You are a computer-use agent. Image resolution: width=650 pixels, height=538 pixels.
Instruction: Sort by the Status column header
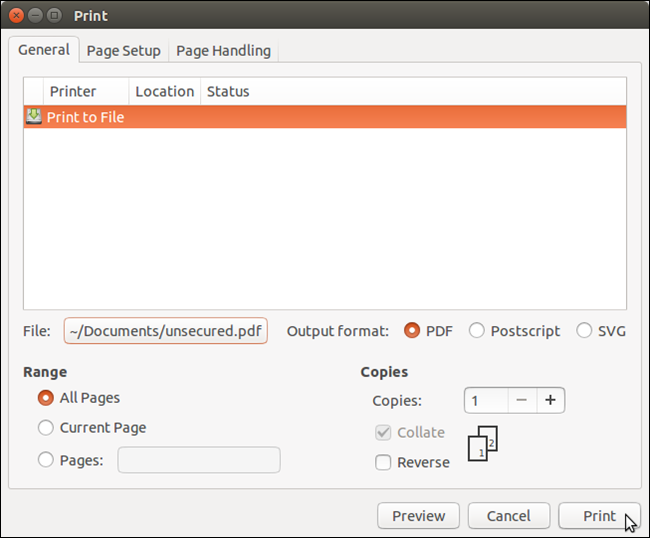[x=228, y=92]
